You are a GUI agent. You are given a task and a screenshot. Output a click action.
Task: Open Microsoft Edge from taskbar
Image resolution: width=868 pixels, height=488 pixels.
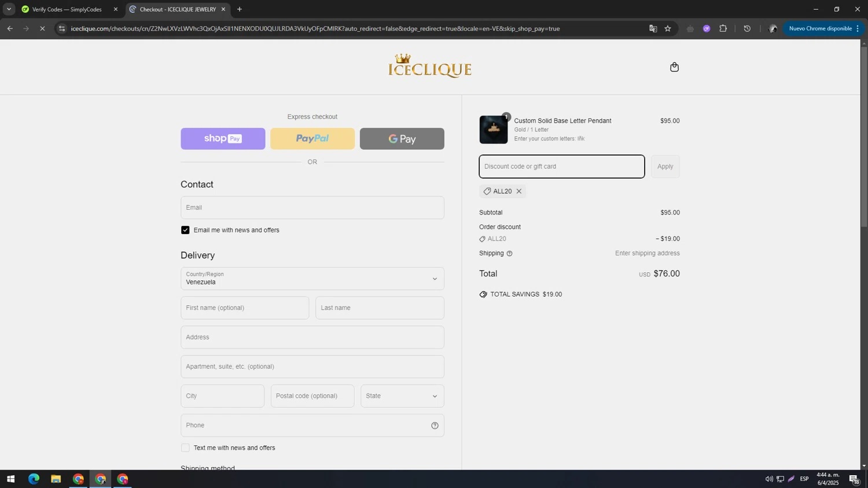pyautogui.click(x=34, y=479)
